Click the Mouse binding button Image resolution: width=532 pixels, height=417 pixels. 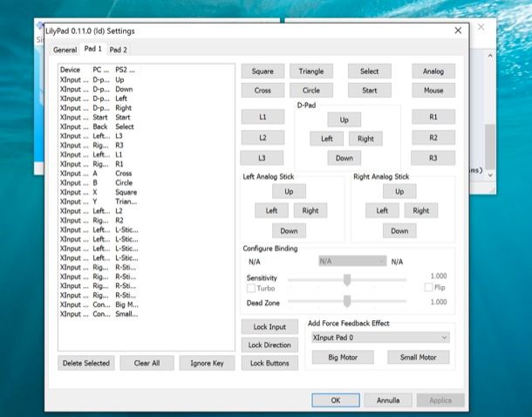click(x=433, y=90)
